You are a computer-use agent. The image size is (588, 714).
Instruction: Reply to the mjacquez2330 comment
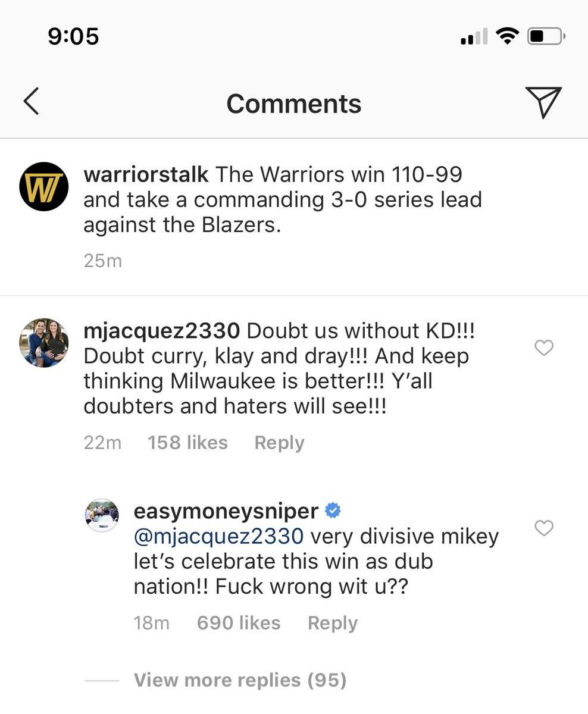[x=279, y=443]
